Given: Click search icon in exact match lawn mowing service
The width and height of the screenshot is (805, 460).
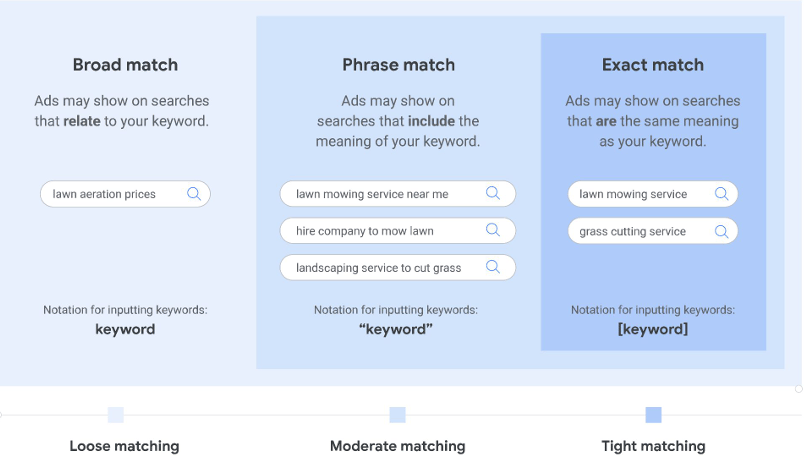Looking at the screenshot, I should 721,194.
